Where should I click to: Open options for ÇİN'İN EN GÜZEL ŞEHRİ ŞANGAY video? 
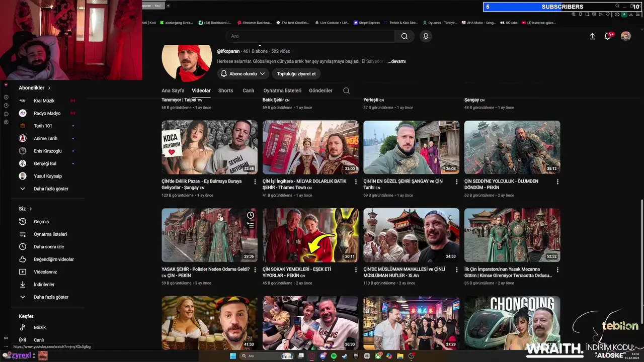[457, 182]
